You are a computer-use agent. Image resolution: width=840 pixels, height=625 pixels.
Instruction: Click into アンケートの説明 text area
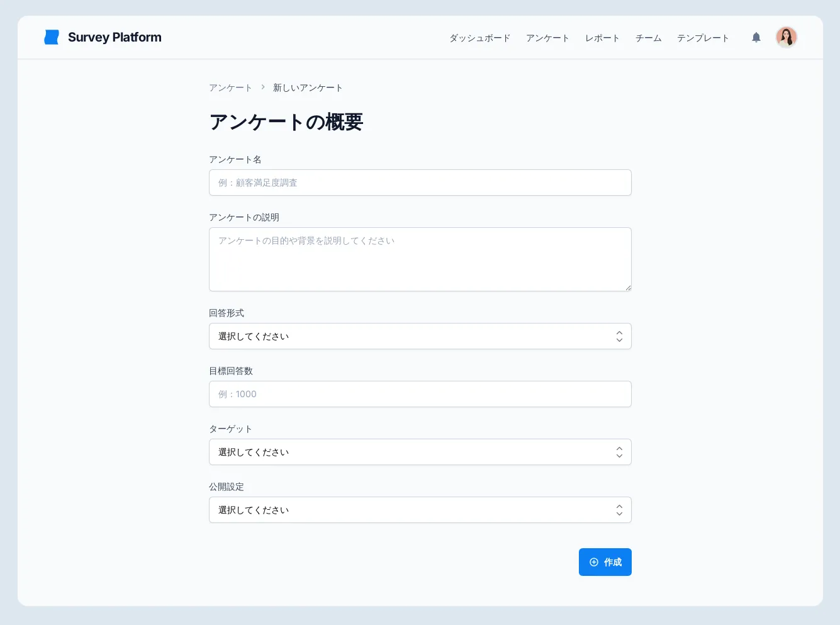[420, 259]
